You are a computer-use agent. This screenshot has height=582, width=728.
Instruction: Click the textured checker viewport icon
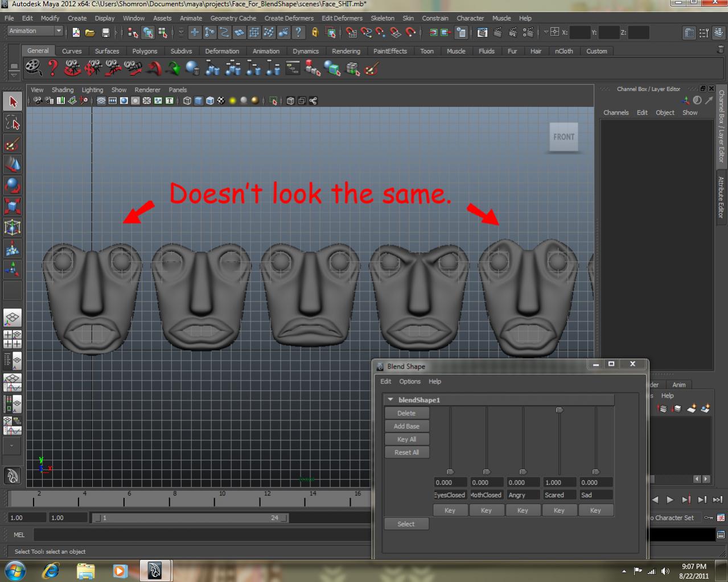click(221, 101)
